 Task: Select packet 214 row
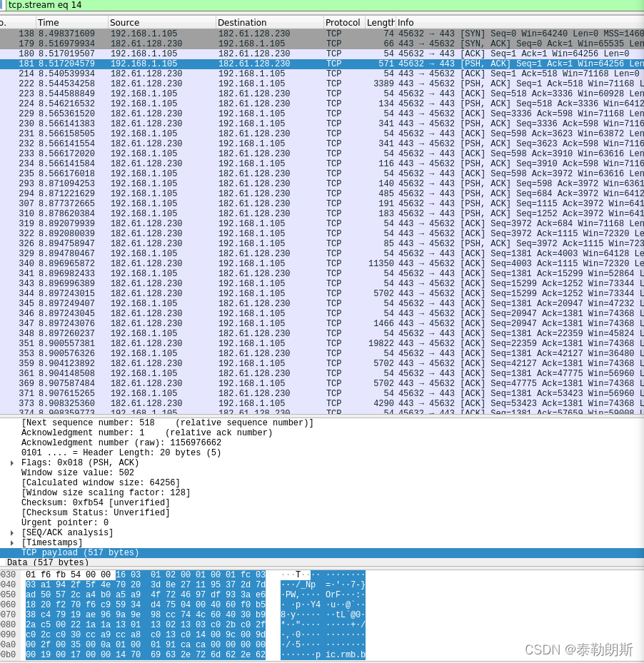322,74
